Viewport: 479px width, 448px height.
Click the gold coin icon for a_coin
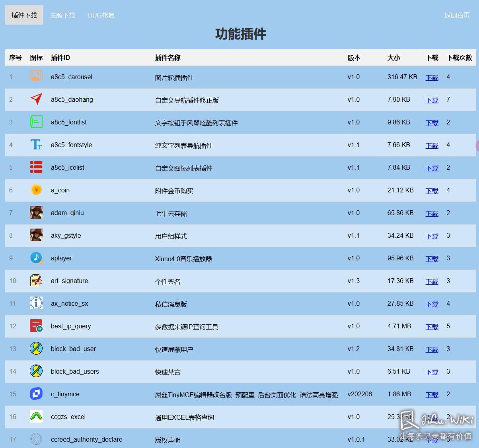(x=36, y=190)
